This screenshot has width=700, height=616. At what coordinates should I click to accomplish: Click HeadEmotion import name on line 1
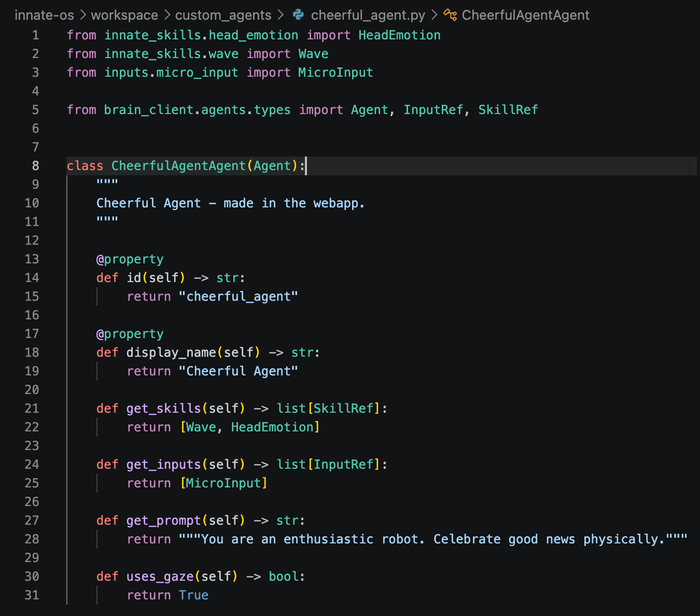pyautogui.click(x=399, y=35)
